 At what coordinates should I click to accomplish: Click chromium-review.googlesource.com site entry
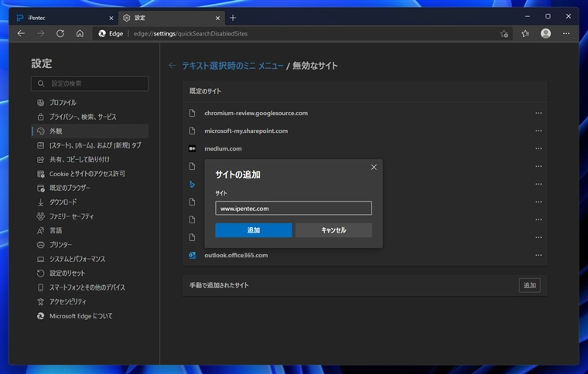256,113
